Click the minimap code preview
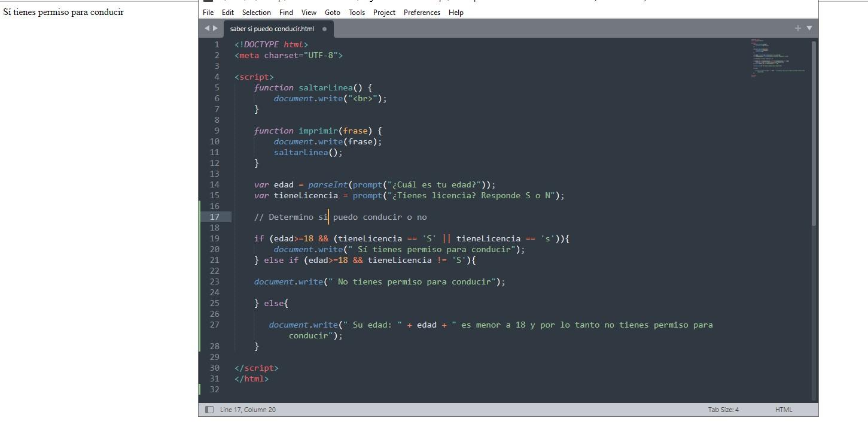The height and width of the screenshot is (433, 868). click(x=778, y=58)
